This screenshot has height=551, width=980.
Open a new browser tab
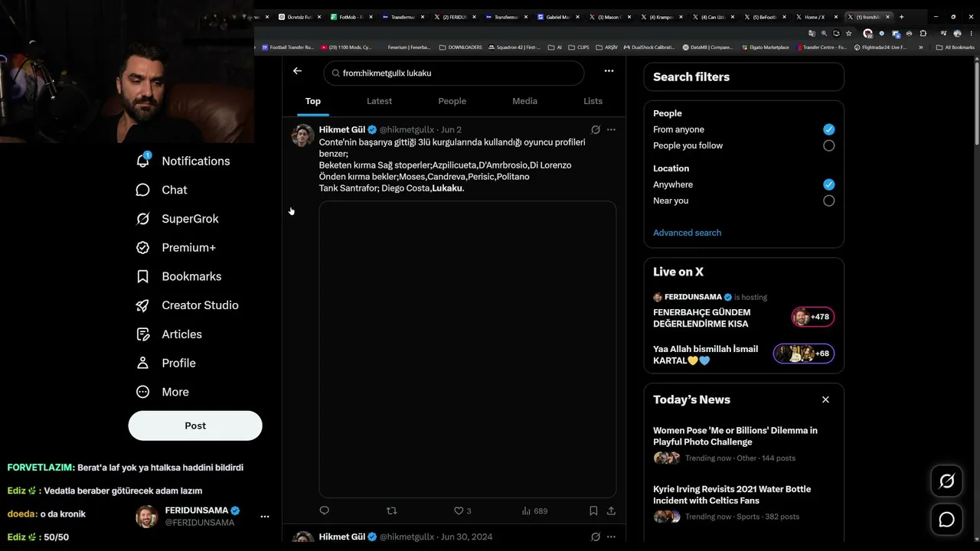click(x=901, y=17)
